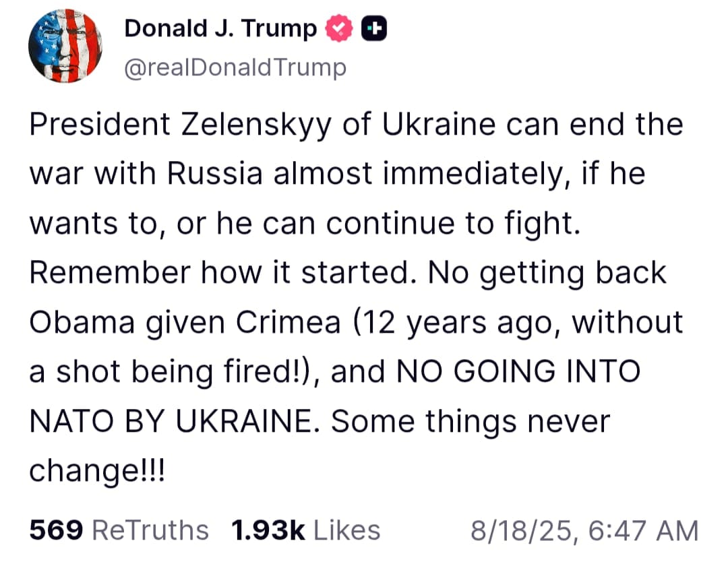Click the ReTruths label
Viewport: 728px width, 572px height.
(150, 530)
